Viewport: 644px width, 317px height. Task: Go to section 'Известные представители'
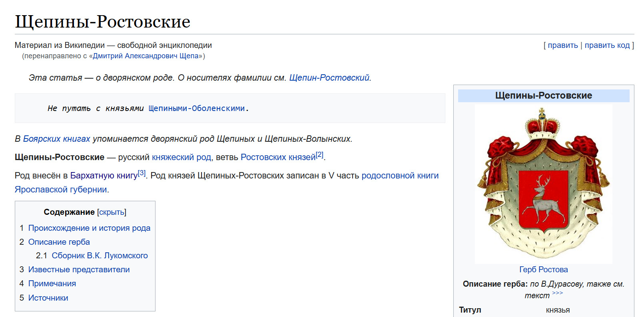(x=79, y=269)
